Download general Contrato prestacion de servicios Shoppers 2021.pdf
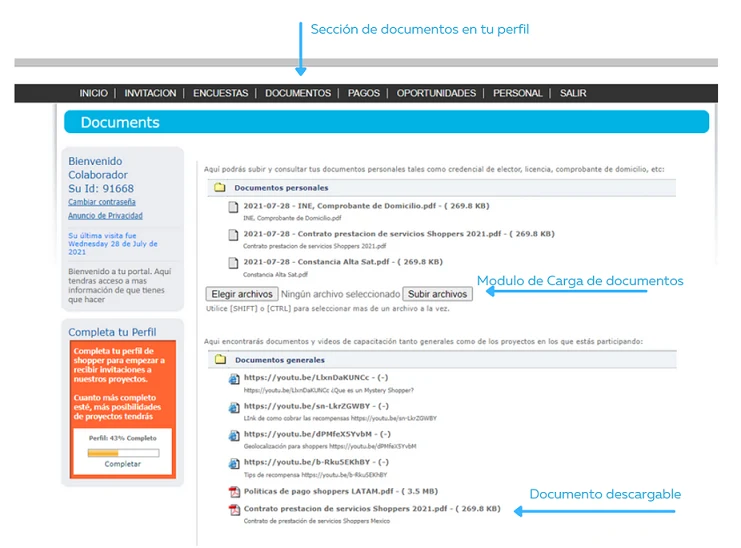Viewport: 741px width, 548px height. (x=372, y=509)
